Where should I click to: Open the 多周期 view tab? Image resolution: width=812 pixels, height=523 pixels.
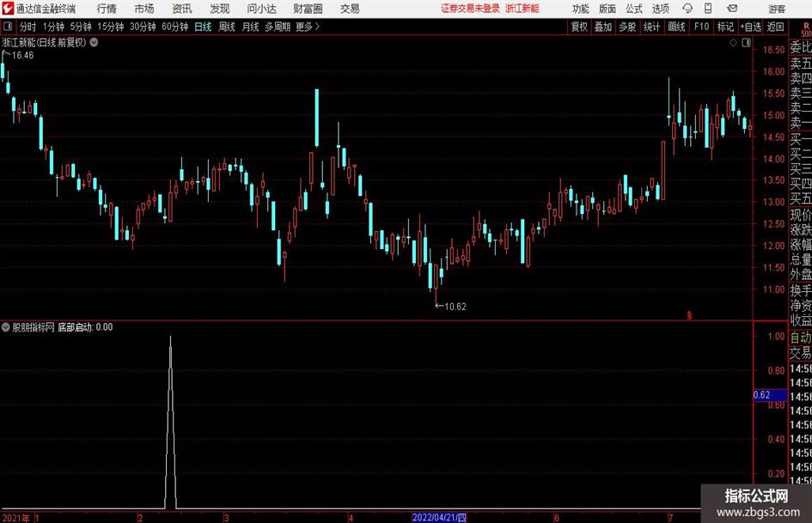278,27
